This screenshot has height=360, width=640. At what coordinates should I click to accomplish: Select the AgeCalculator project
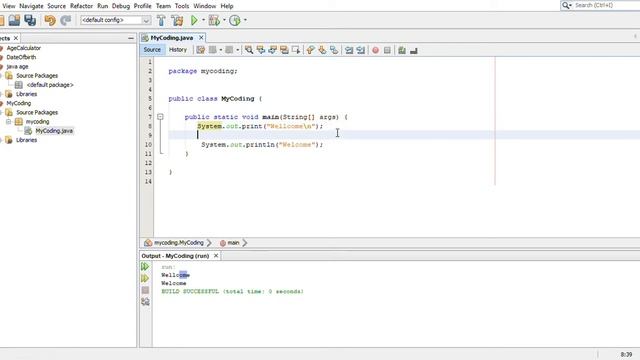pos(24,48)
